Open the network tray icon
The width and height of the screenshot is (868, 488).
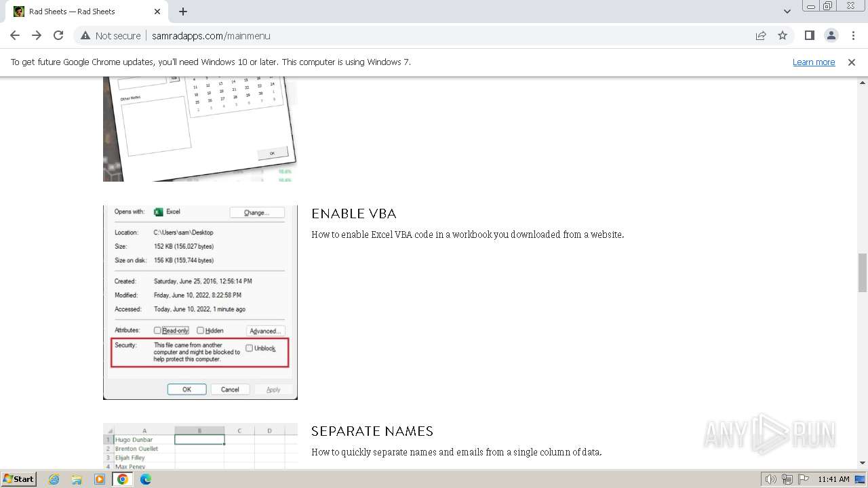click(x=787, y=479)
